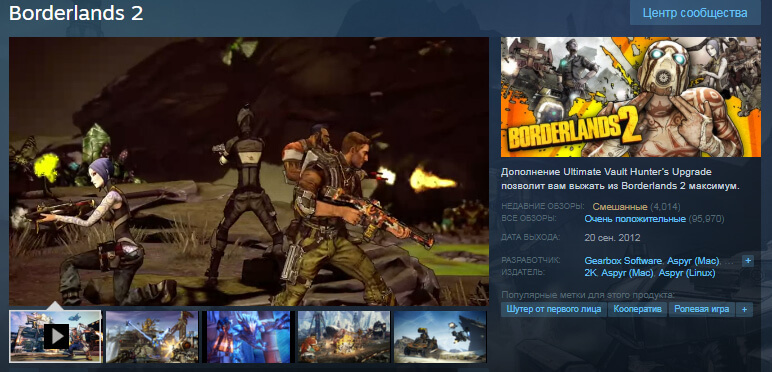Open developer Aspyr (Mac) link
This screenshot has width=772, height=372.
[694, 260]
